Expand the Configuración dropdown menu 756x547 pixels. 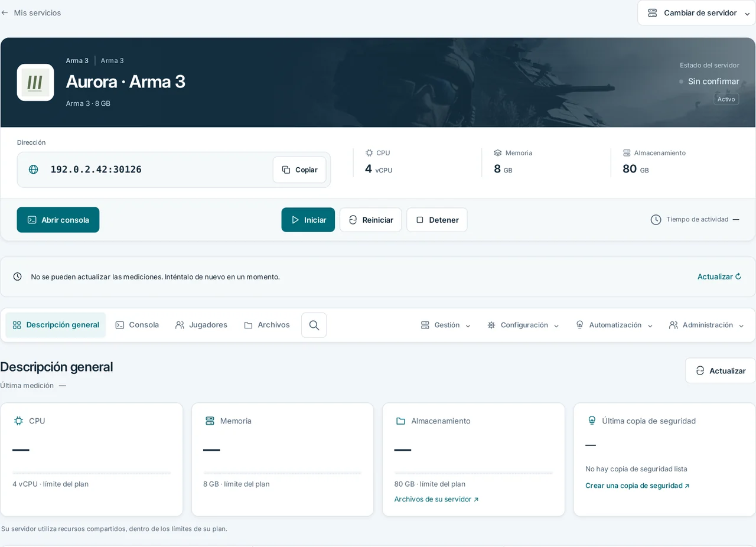pyautogui.click(x=523, y=325)
